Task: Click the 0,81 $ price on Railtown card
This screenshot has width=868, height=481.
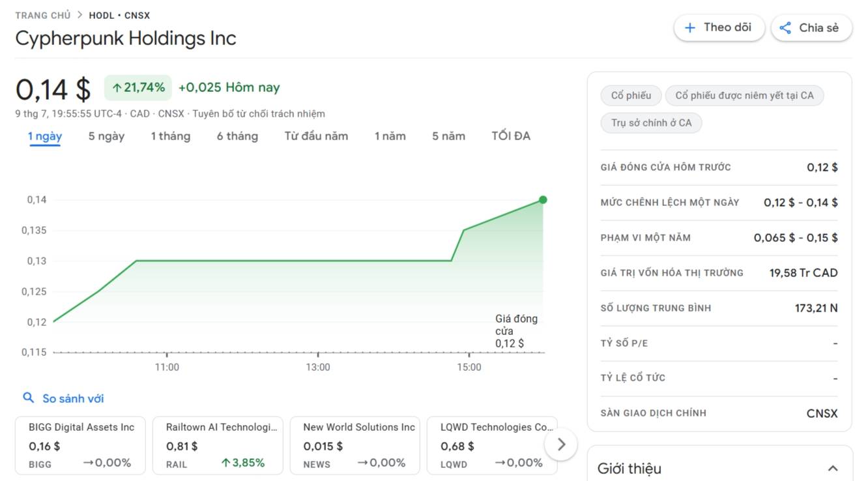Action: pyautogui.click(x=182, y=446)
